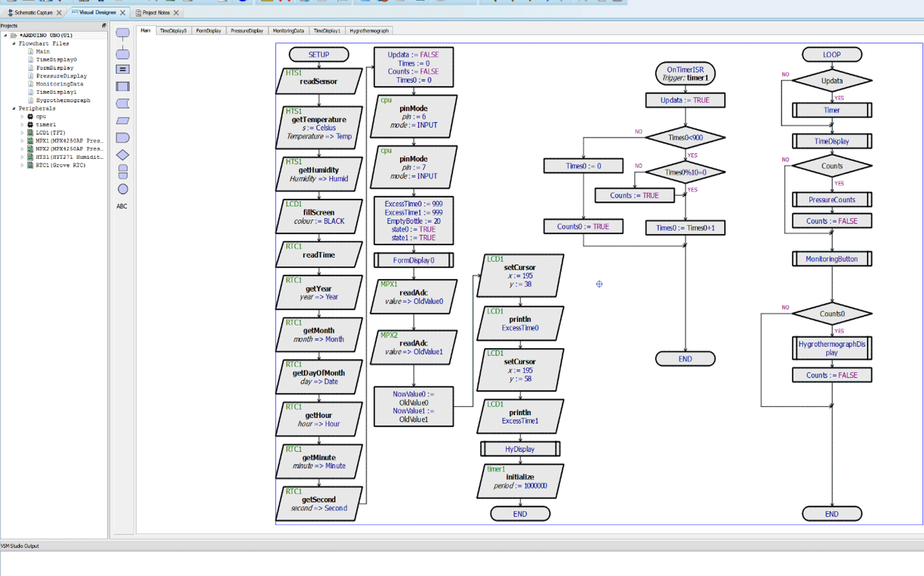Collapse the Peripherals tree node
924x576 pixels.
pos(14,108)
